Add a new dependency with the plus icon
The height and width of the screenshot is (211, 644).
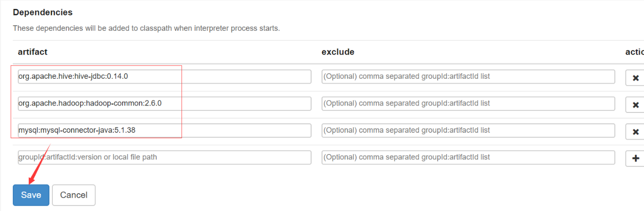635,158
